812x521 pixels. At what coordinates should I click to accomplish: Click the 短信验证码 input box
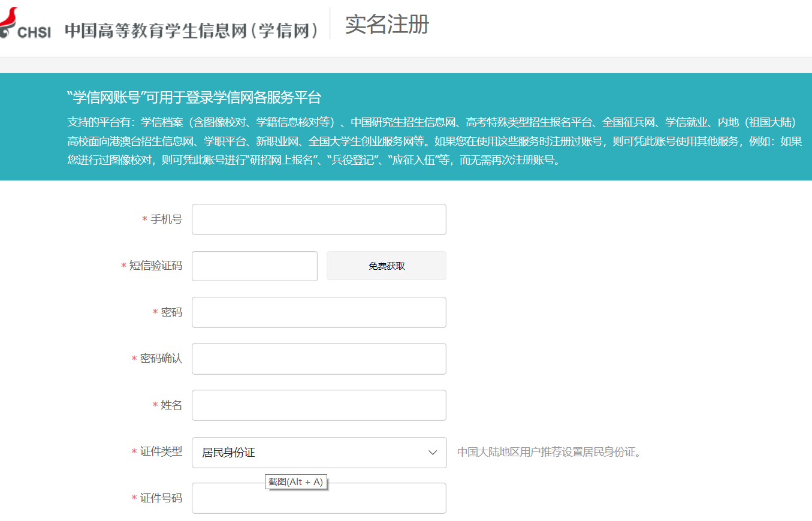(254, 266)
